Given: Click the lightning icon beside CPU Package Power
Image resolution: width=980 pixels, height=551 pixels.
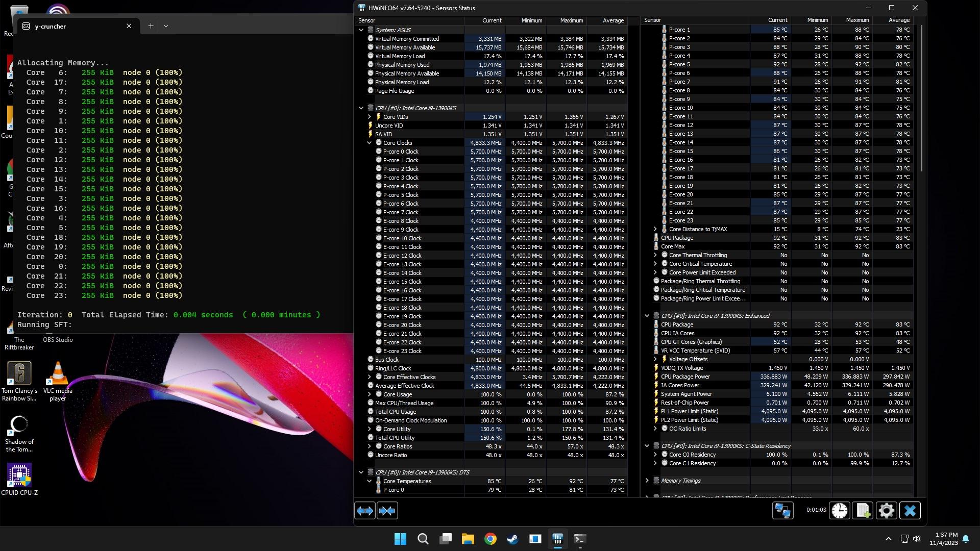Looking at the screenshot, I should click(x=656, y=377).
